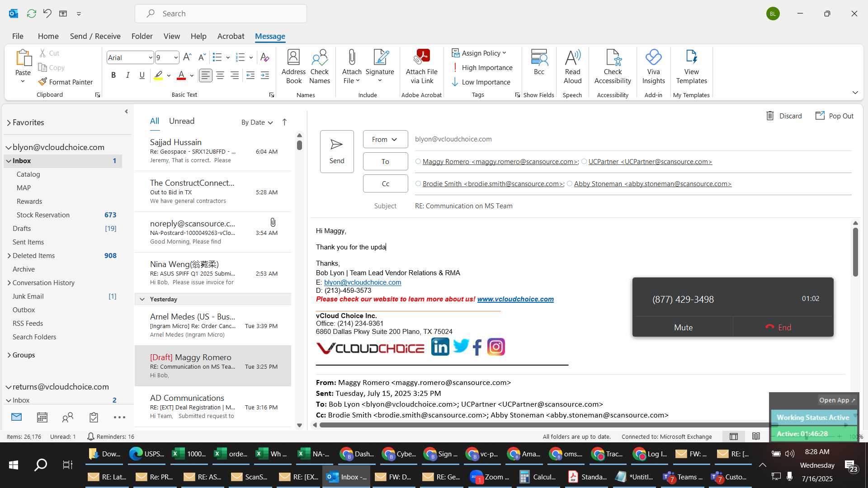The height and width of the screenshot is (488, 868).
Task: Click the Send/Receive sync icon in title bar
Action: (32, 14)
